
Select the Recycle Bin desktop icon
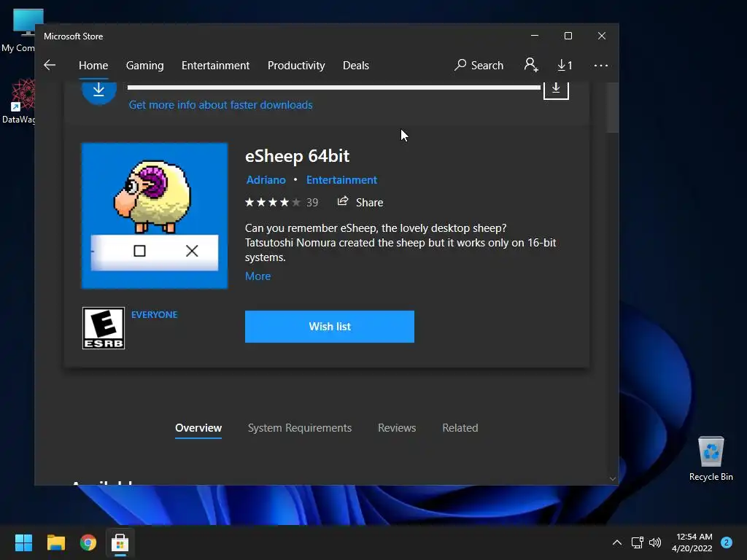pyautogui.click(x=711, y=459)
